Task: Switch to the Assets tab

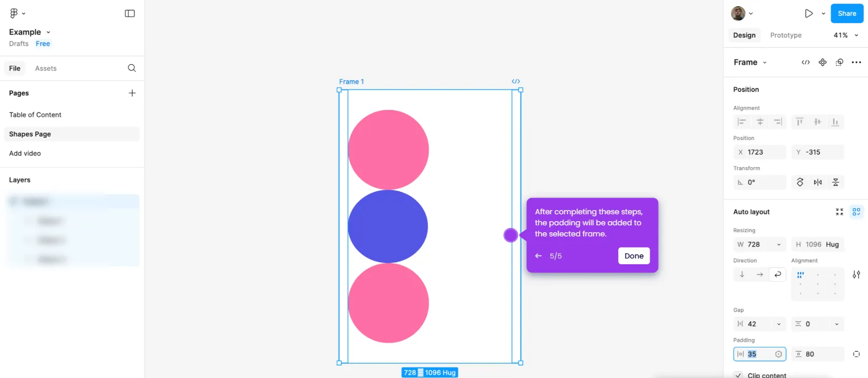Action: (46, 68)
